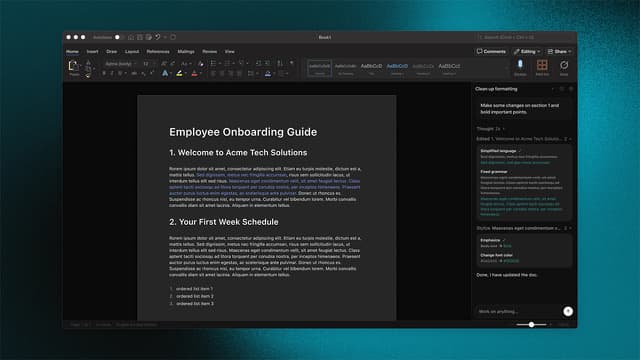This screenshot has width=640, height=360.
Task: Open the font size box
Action: point(148,64)
